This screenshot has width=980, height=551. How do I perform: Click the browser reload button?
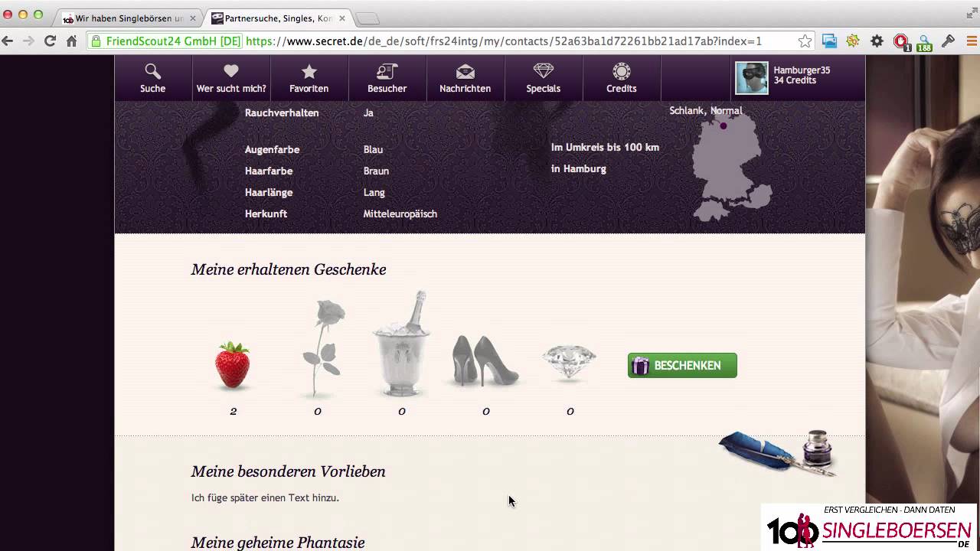[50, 41]
